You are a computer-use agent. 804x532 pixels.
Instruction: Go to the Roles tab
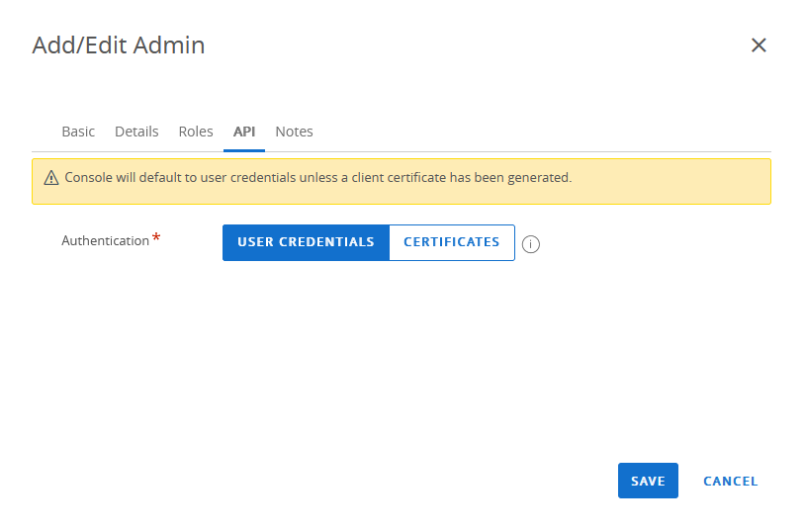196,132
